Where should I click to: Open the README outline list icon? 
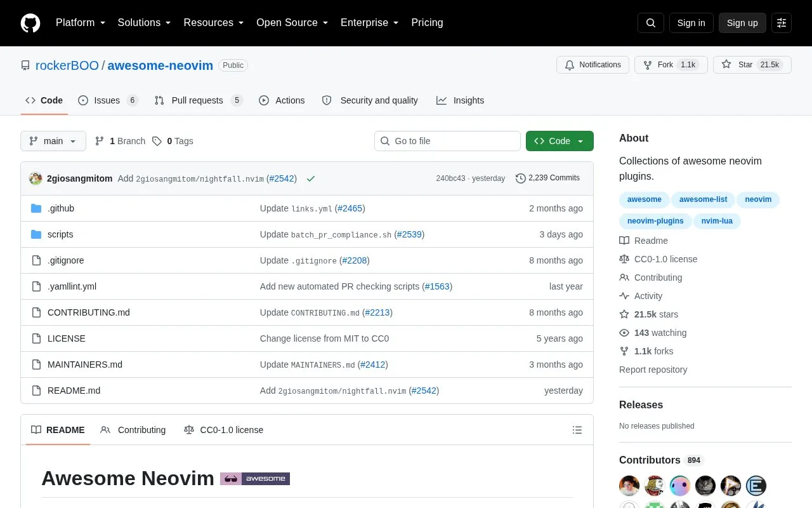pos(577,430)
